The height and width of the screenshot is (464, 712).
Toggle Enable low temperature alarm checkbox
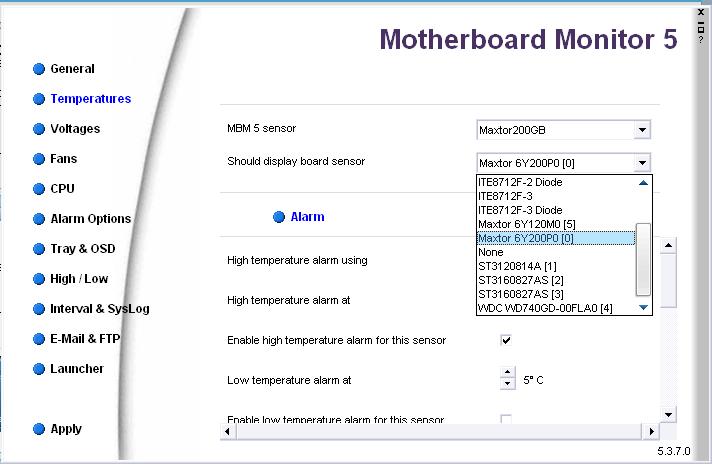pyautogui.click(x=506, y=419)
